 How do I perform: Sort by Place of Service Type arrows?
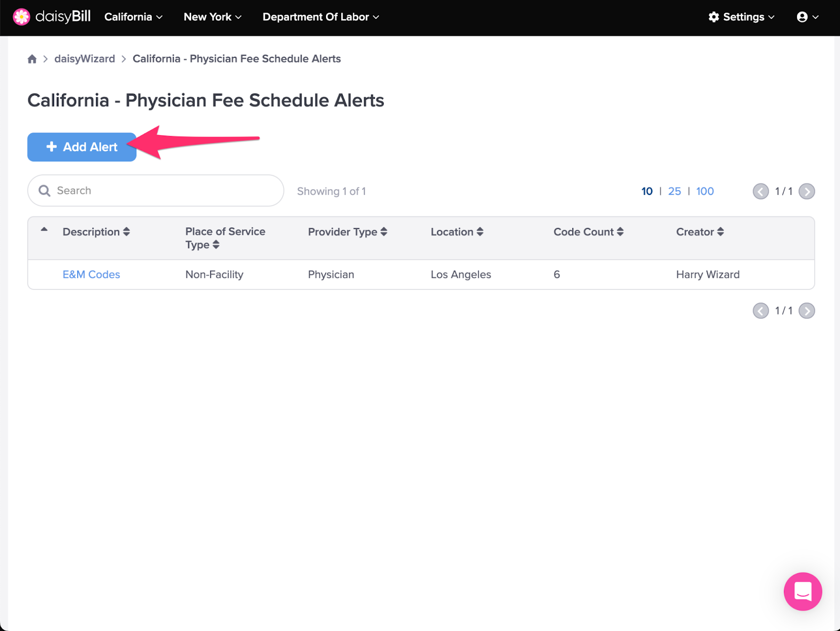[x=216, y=245]
